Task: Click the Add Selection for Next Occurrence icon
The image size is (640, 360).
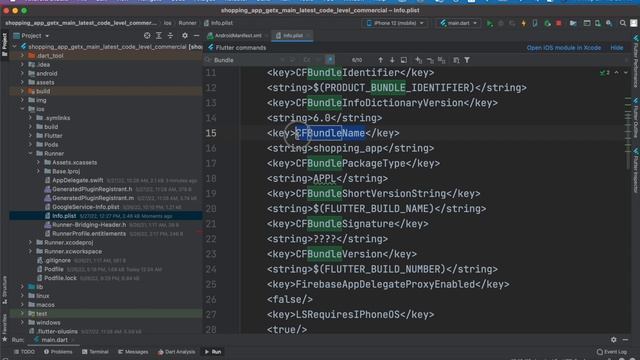Action: pos(418,60)
